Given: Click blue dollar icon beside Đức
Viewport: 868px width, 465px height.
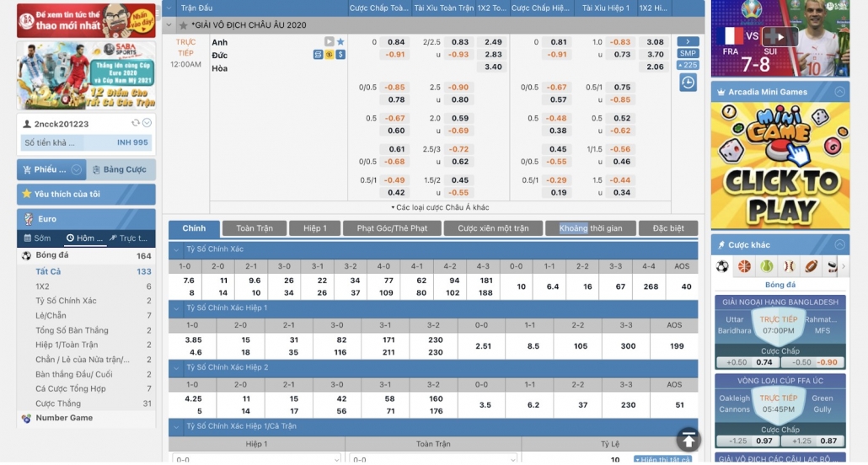Looking at the screenshot, I should 340,54.
